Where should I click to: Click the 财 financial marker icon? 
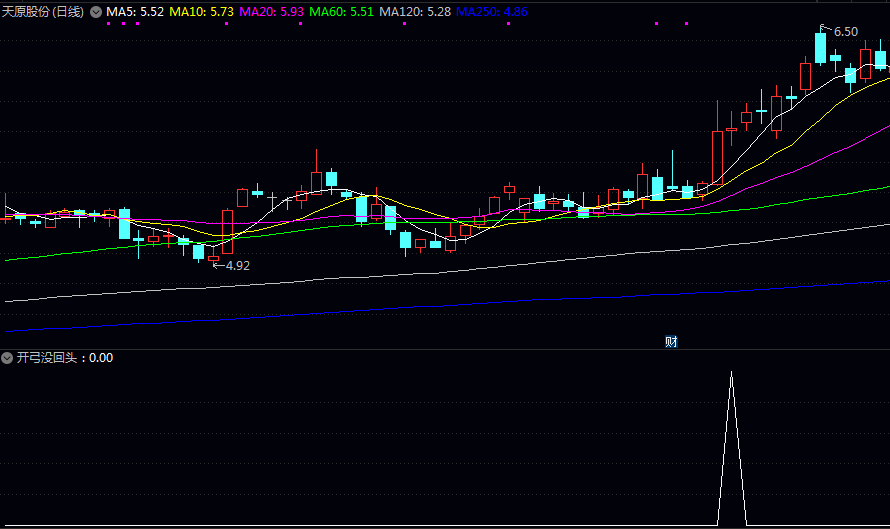point(671,342)
